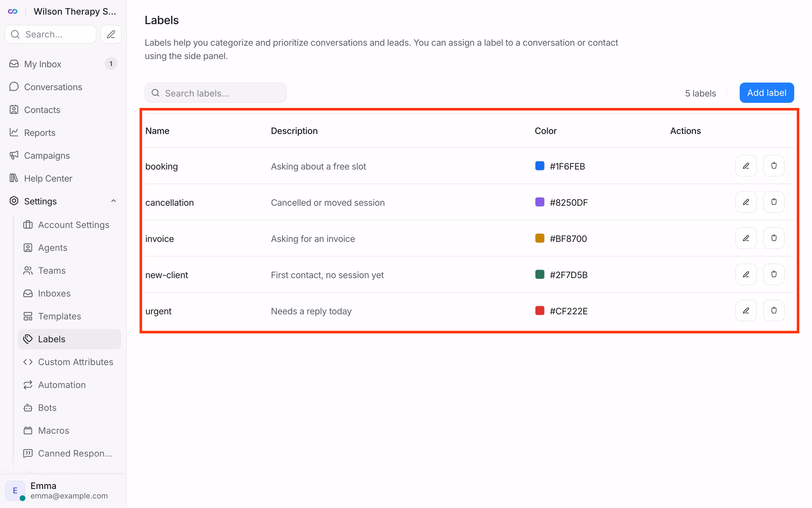Open Bots settings
This screenshot has height=508, width=812.
click(x=69, y=408)
